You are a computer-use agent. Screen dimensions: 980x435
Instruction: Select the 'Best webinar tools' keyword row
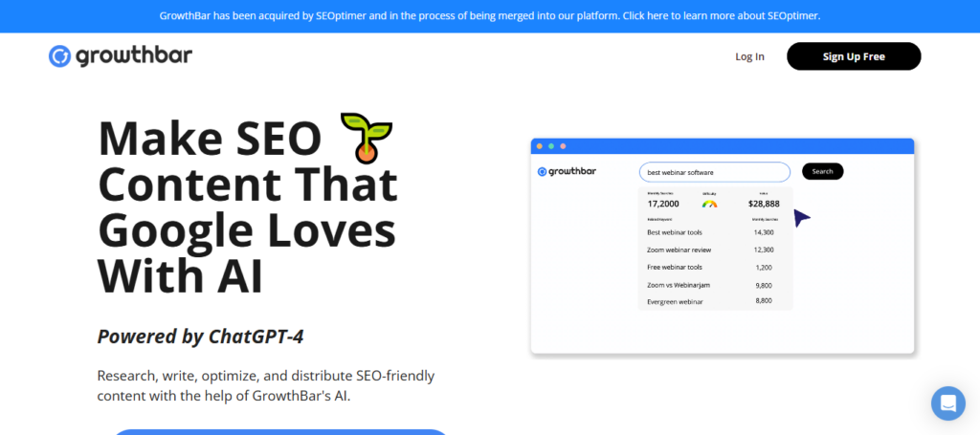(x=715, y=232)
